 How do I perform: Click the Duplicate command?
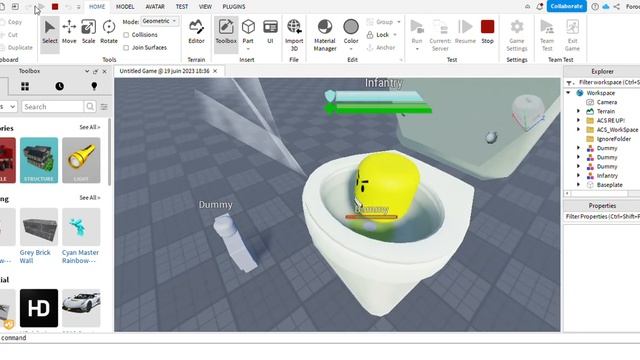(16, 47)
